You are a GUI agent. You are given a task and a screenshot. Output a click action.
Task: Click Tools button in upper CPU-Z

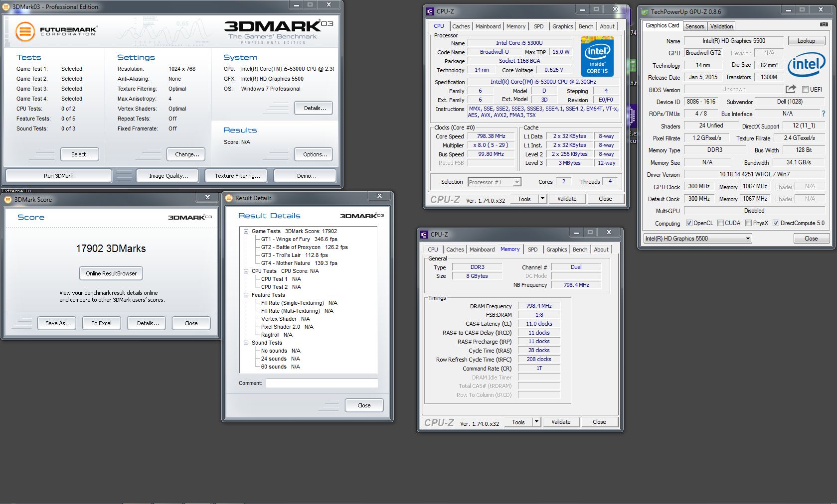(x=524, y=199)
